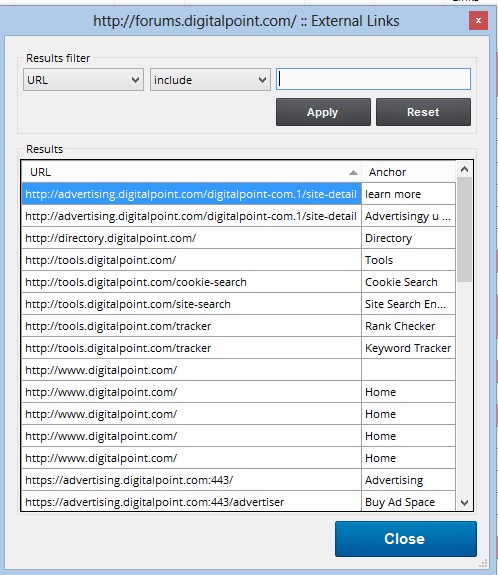Sort results by Anchor column header
This screenshot has height=575, width=498.
coord(409,172)
